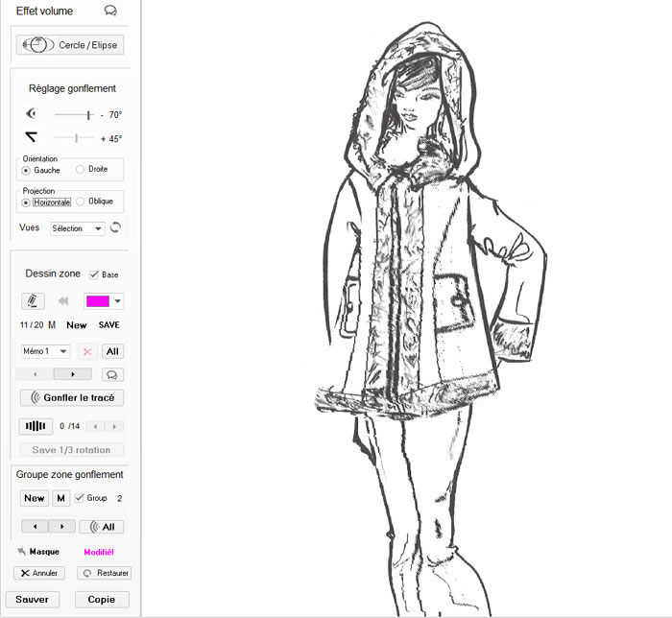Expand the Mémo 1 dropdown
672x618 pixels.
point(45,351)
